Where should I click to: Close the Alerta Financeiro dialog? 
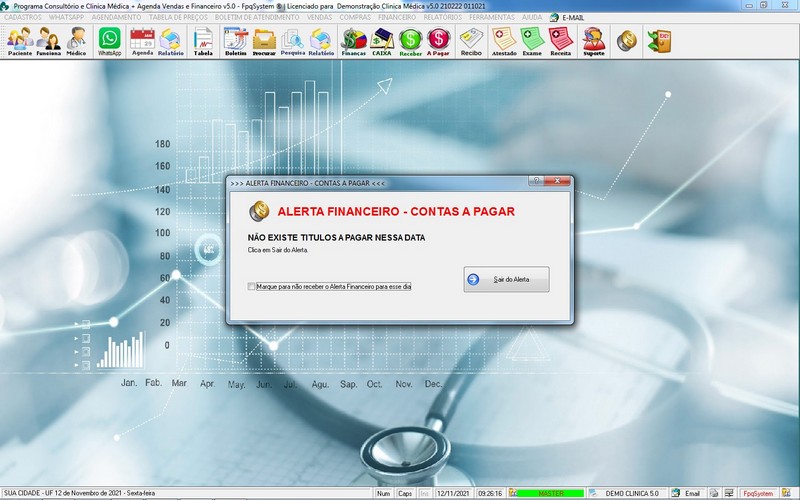[x=557, y=181]
